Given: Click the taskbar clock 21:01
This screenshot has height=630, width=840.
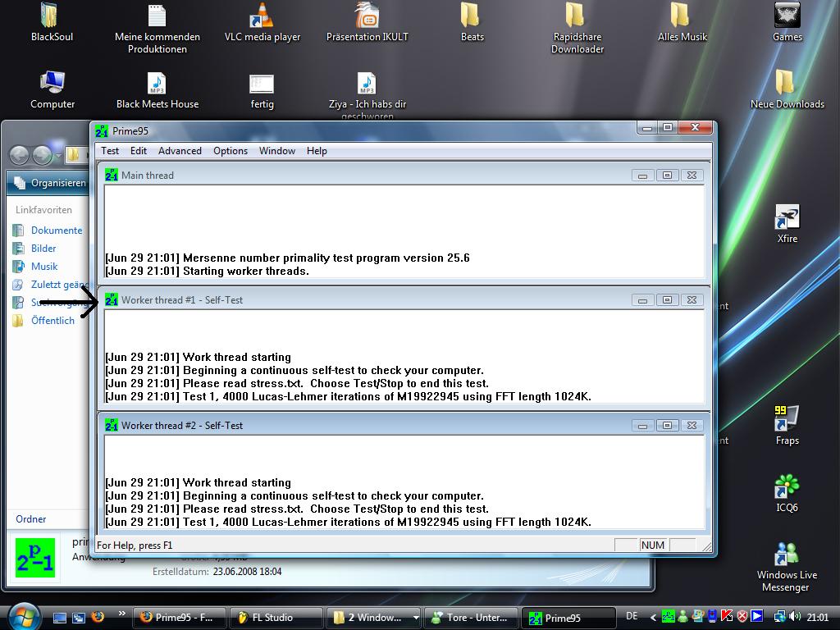Looking at the screenshot, I should coord(818,617).
